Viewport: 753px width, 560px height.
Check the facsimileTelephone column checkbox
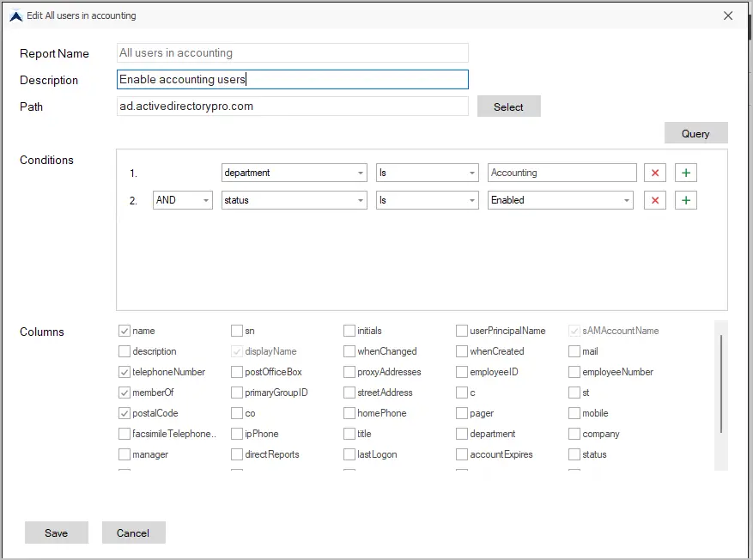point(124,434)
